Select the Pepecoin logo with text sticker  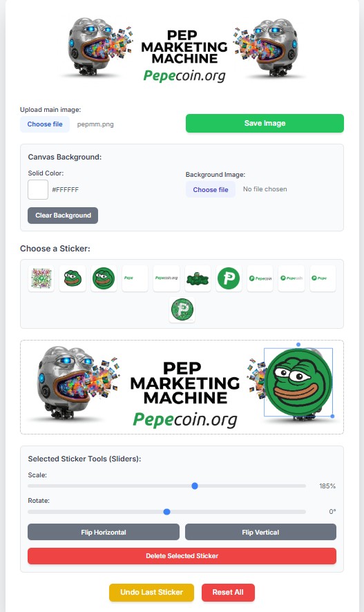(260, 278)
